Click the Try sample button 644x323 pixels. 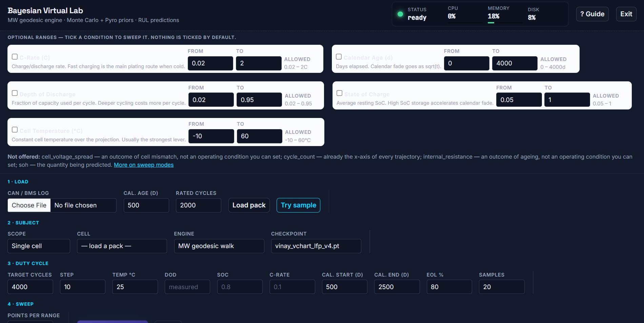(x=298, y=205)
